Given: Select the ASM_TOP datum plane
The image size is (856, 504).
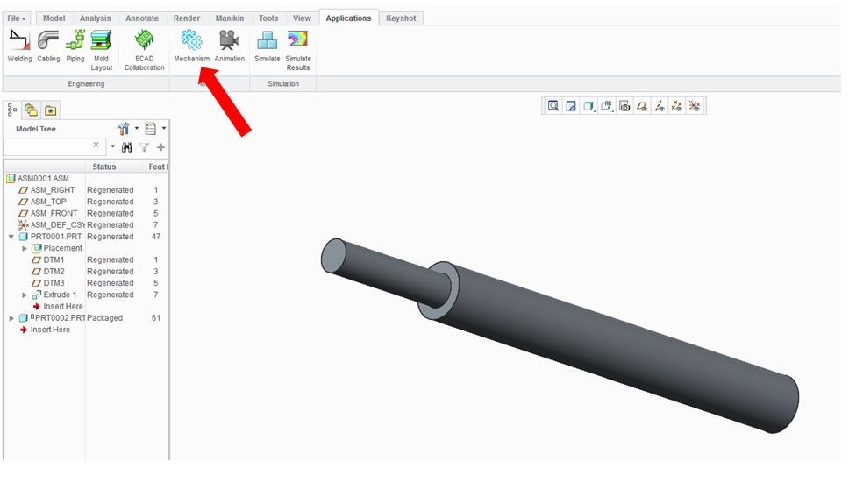Looking at the screenshot, I should pos(48,202).
